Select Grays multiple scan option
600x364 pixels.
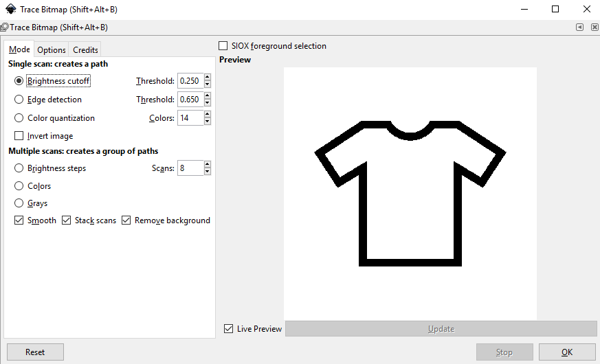pyautogui.click(x=19, y=203)
